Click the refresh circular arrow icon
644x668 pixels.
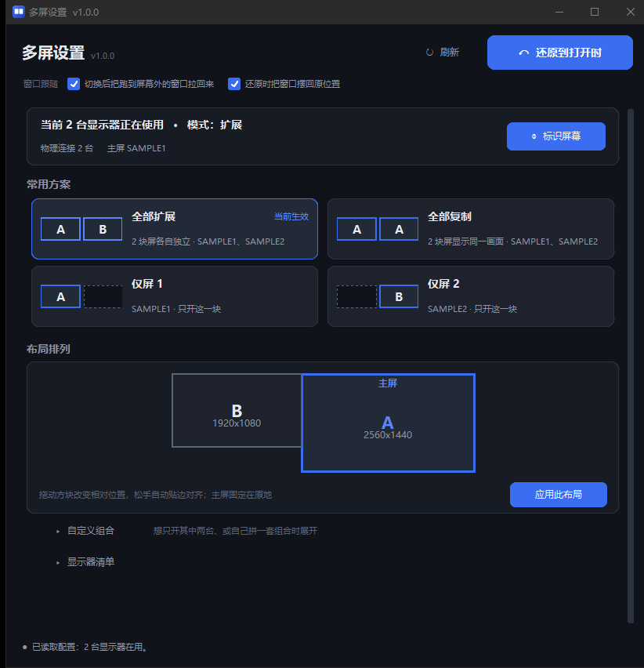point(429,52)
